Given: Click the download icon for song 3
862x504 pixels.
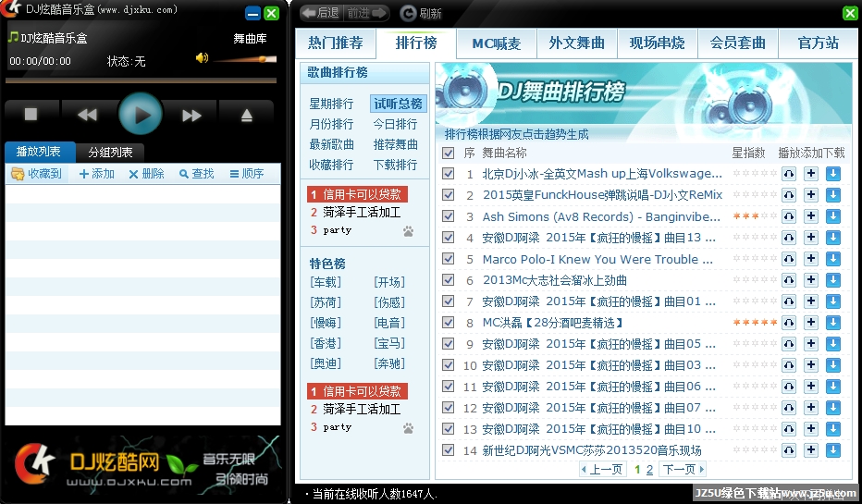Looking at the screenshot, I should pos(832,216).
